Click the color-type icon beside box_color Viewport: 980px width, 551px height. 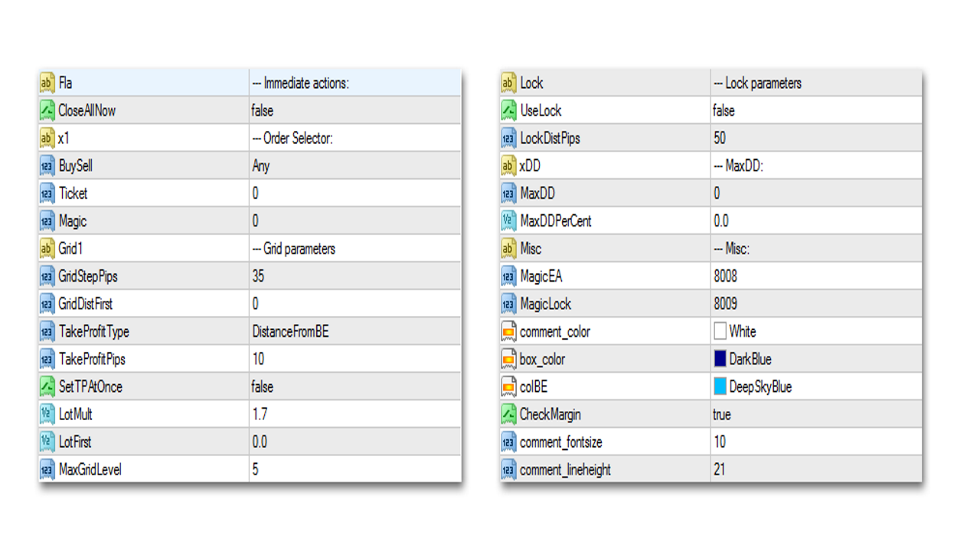coord(508,359)
